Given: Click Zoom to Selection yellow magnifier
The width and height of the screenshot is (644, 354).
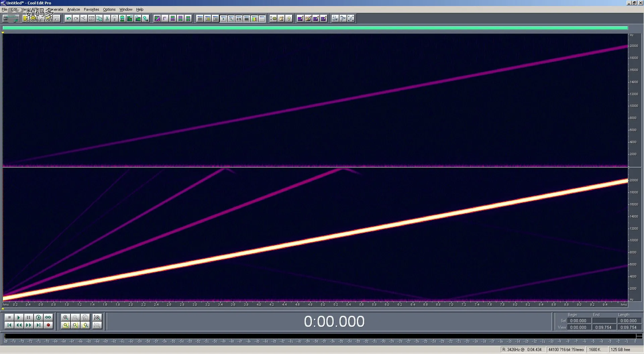Looking at the screenshot, I should (66, 325).
